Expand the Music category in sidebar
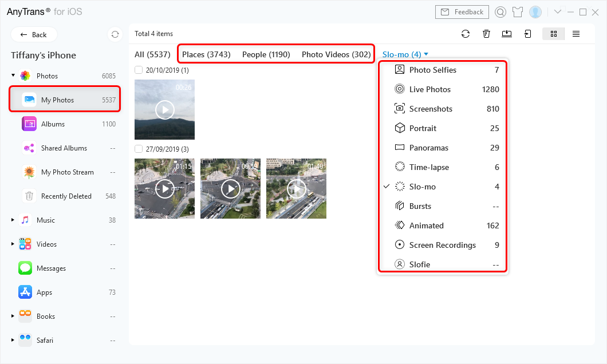Screen dimensions: 607x364 coord(13,220)
